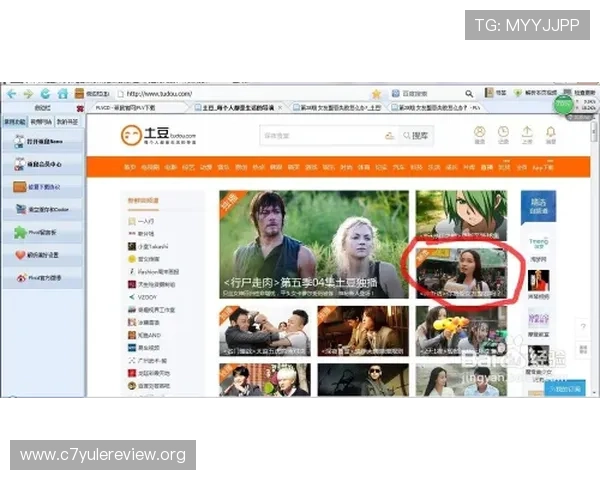This screenshot has width=600, height=480.
Task: Switch to the FLVCD 硕鼠 download tab
Action: pos(138,108)
